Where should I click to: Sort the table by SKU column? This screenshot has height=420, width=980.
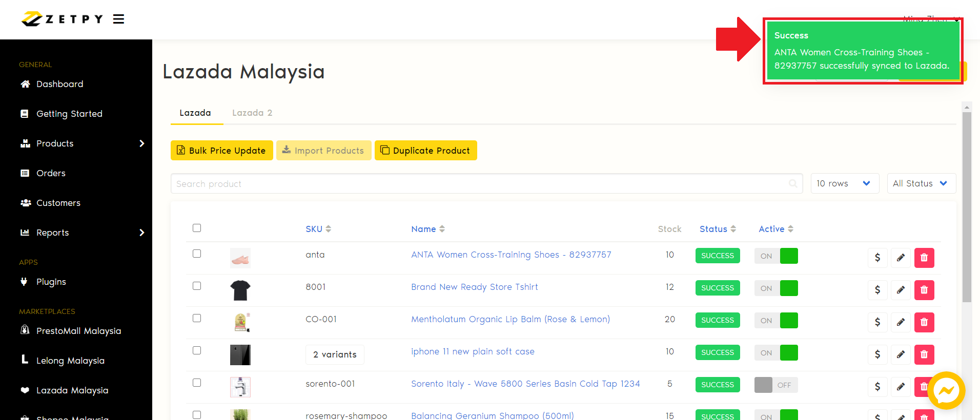[x=318, y=229]
